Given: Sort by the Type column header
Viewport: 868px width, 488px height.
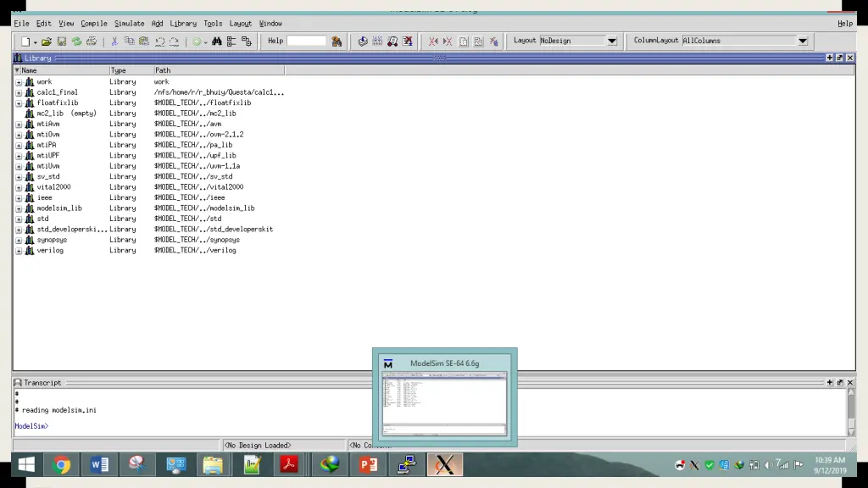Looking at the screenshot, I should (x=131, y=70).
